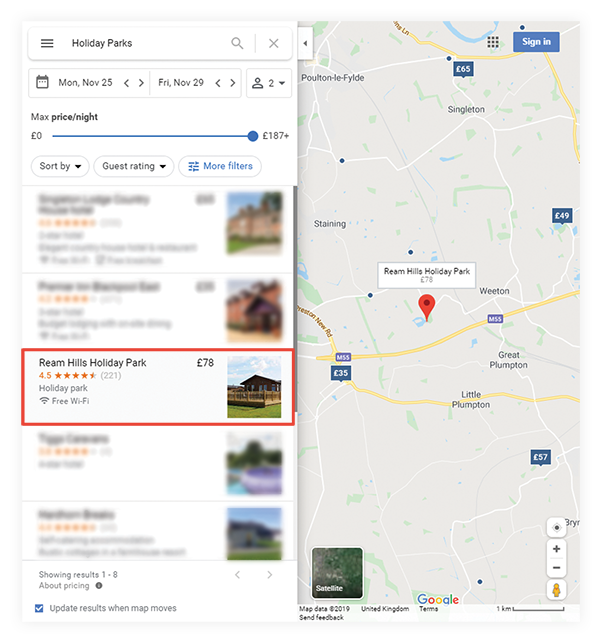Select the Ream Hills Holiday Park listing
The image size is (600, 642).
tap(158, 387)
